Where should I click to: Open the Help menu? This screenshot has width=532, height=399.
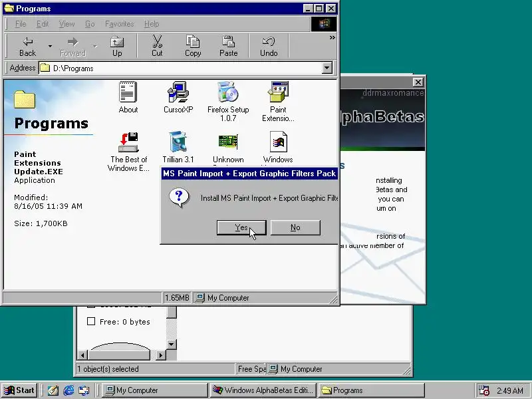point(152,24)
